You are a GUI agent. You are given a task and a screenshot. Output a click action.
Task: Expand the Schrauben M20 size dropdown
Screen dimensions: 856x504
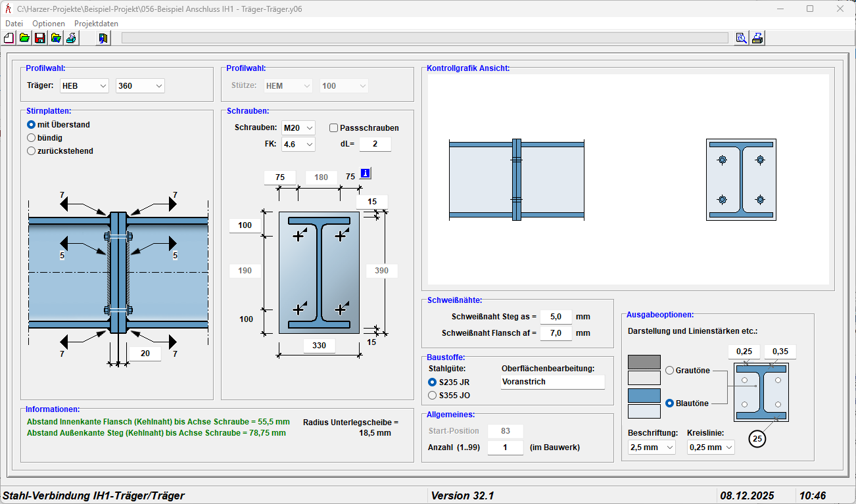pyautogui.click(x=298, y=127)
